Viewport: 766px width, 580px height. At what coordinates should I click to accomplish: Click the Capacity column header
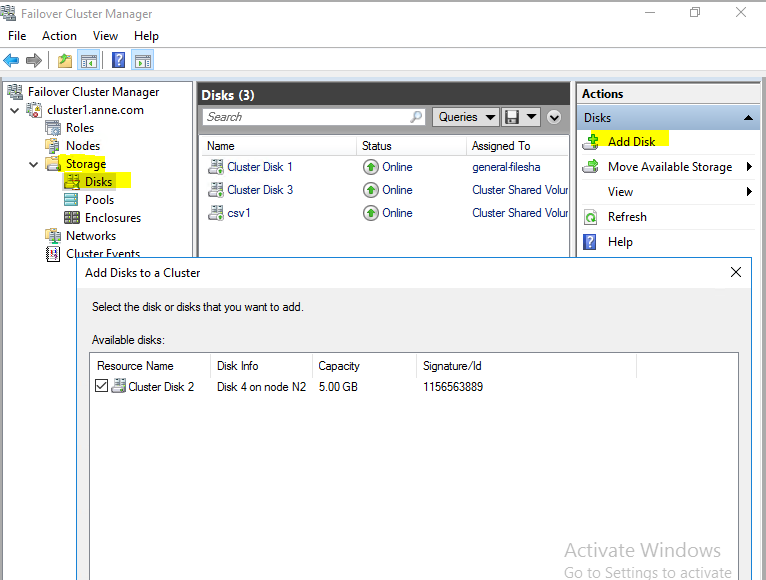coord(364,366)
